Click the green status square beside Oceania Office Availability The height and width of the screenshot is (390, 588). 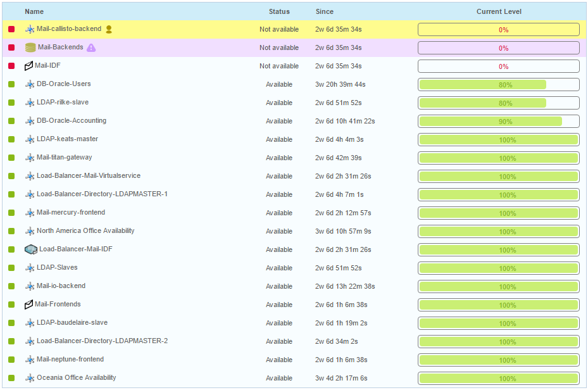pyautogui.click(x=10, y=377)
